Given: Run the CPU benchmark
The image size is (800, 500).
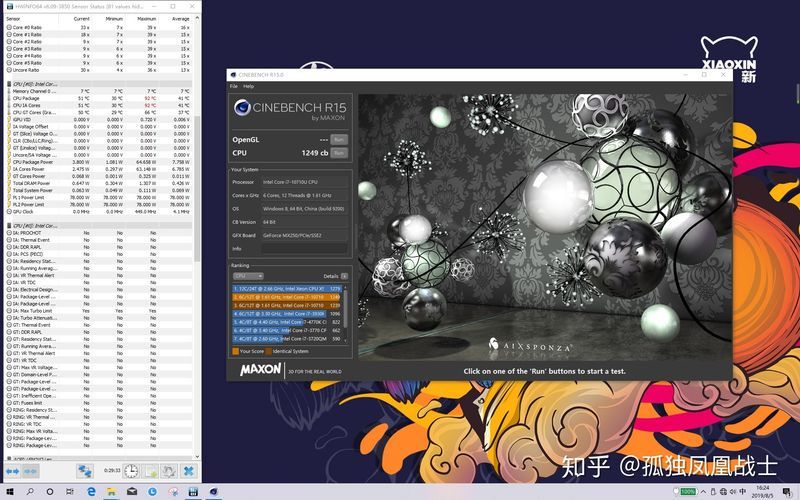Looking at the screenshot, I should pyautogui.click(x=339, y=153).
